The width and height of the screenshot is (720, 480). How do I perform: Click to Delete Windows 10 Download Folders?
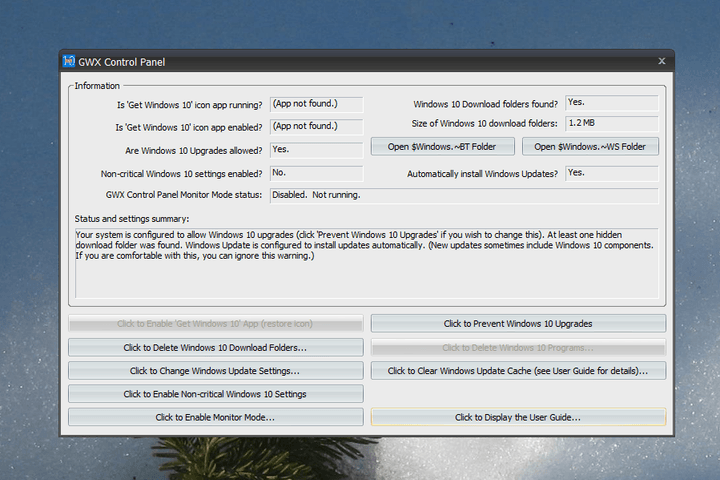[215, 348]
